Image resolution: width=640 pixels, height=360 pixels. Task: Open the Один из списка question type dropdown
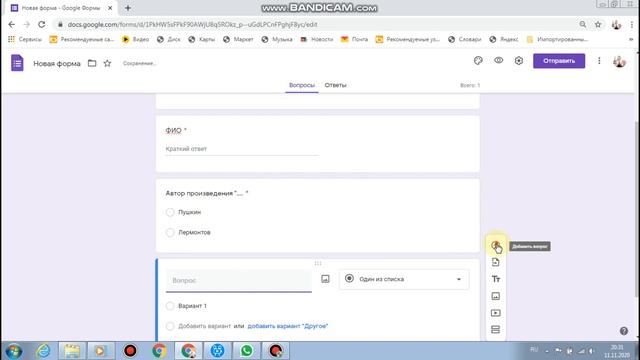(404, 279)
